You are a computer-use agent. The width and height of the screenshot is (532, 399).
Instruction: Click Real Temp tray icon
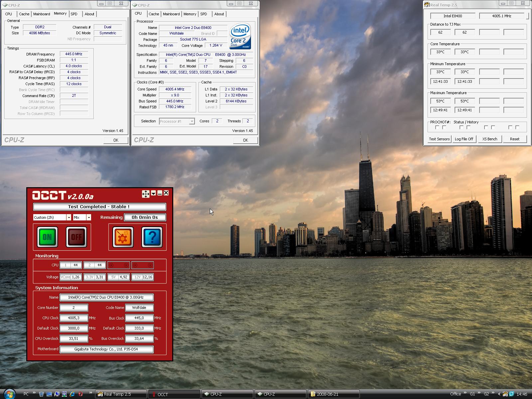[505, 394]
